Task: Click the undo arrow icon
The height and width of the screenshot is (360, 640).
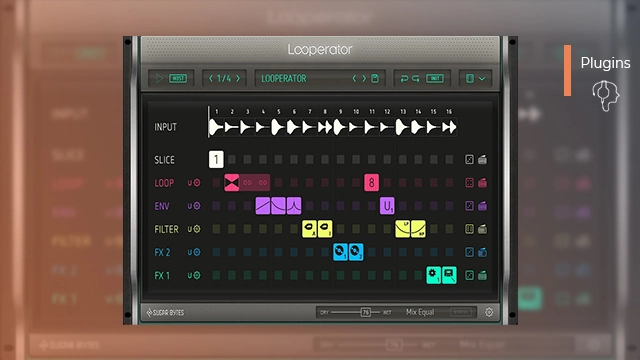Action: [x=404, y=78]
